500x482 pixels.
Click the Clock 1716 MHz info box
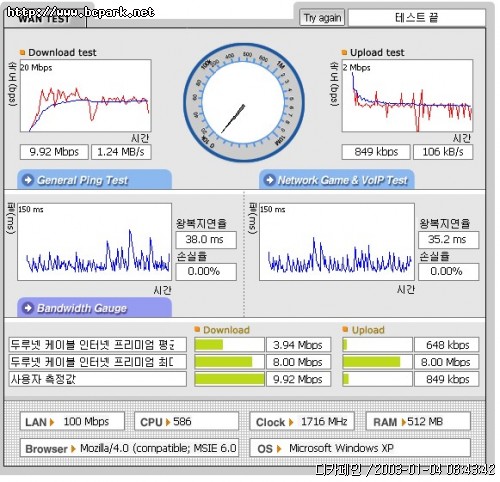pos(302,422)
